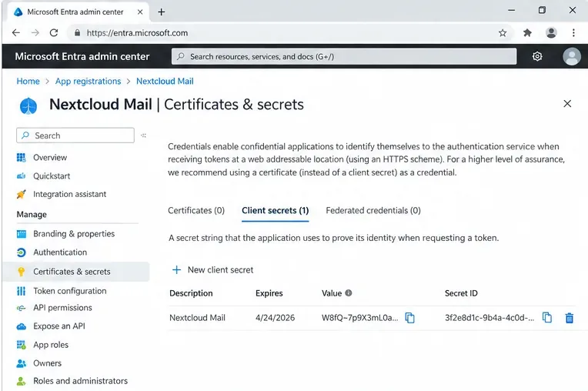Open browser extensions puzzle icon
The width and height of the screenshot is (588, 391).
pos(527,33)
